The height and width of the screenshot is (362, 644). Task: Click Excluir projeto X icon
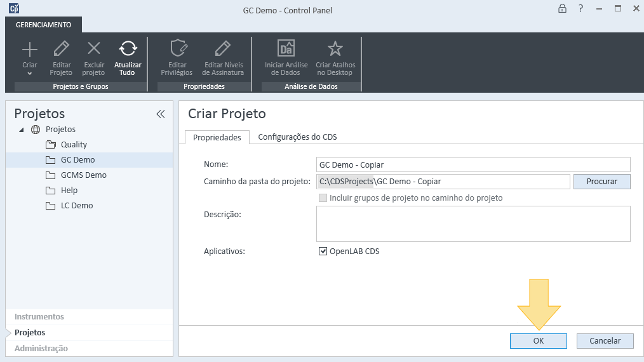click(x=94, y=48)
